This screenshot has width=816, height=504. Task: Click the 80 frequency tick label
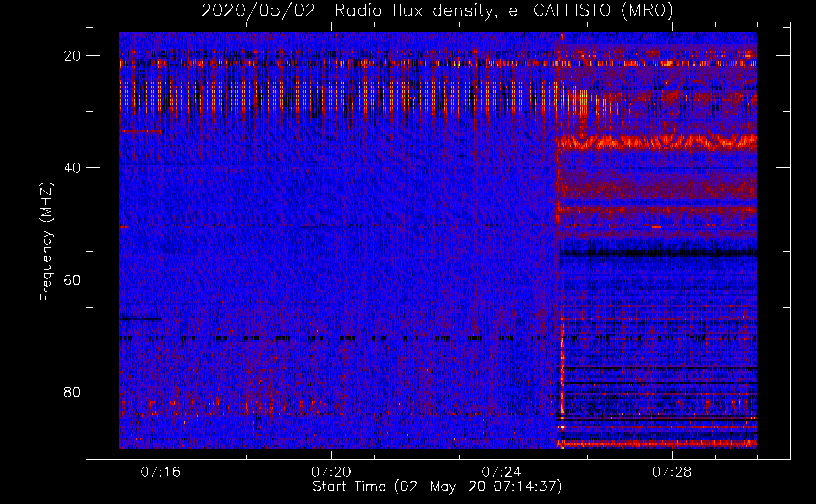click(x=72, y=392)
